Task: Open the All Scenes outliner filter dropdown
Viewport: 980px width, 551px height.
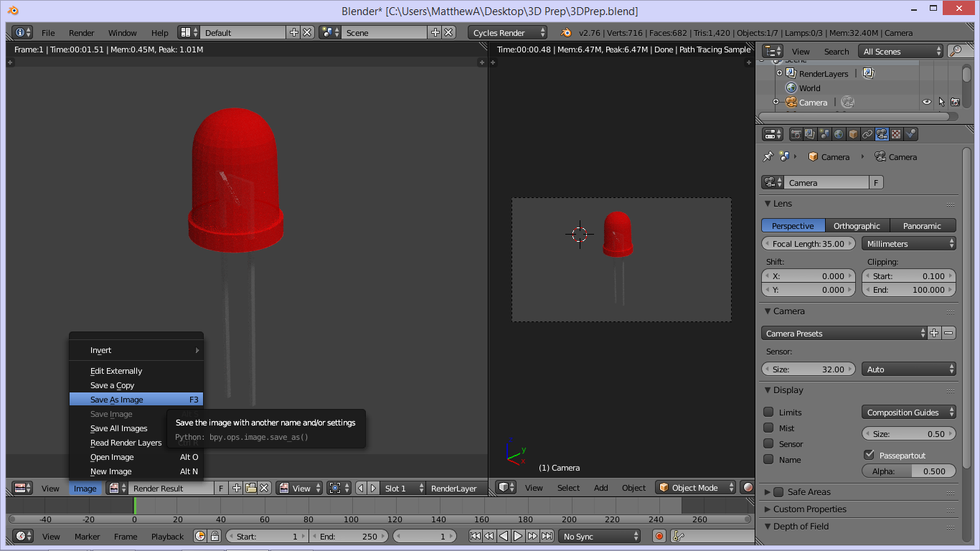Action: [900, 51]
